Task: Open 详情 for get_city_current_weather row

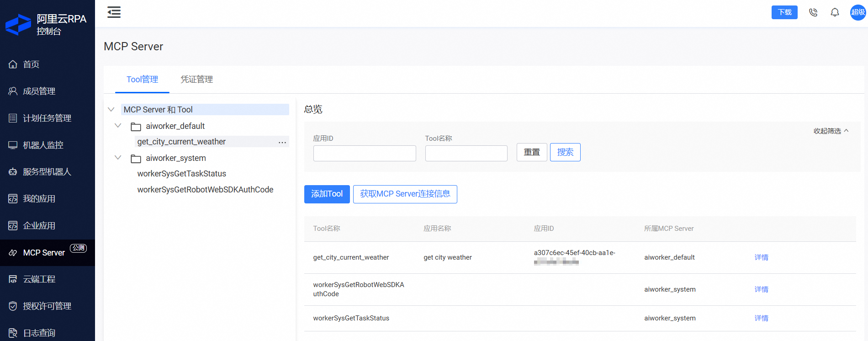Action: tap(762, 257)
